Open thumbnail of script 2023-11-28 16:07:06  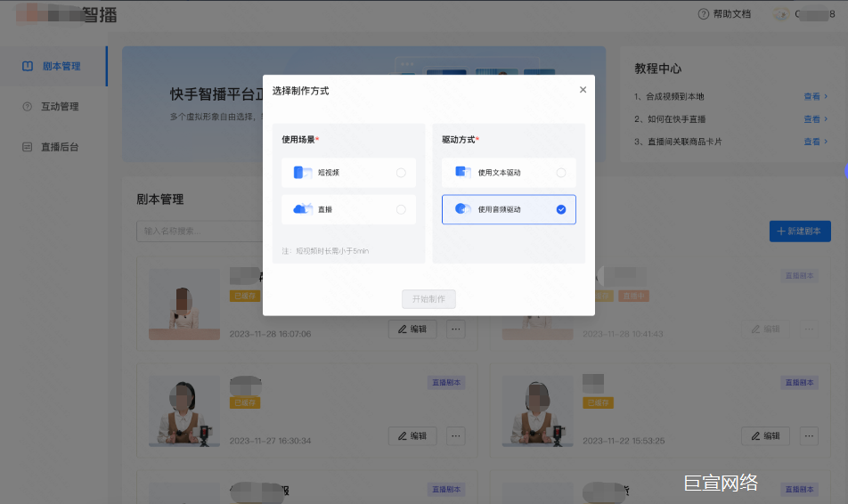click(184, 305)
